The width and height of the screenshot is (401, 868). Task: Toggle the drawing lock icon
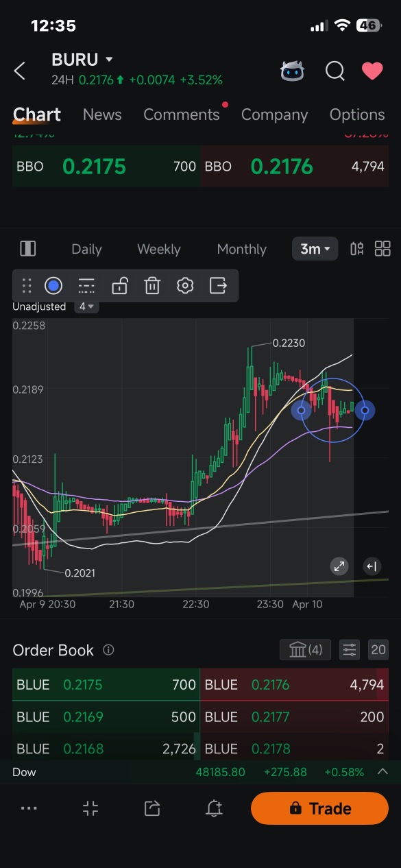pos(119,286)
